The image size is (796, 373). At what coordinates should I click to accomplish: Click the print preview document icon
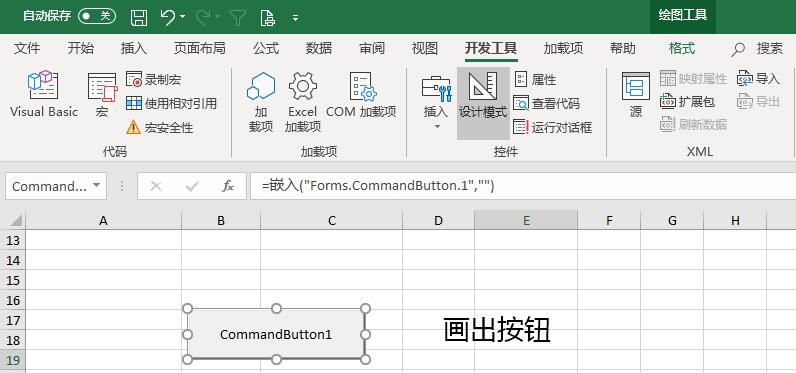[x=267, y=18]
